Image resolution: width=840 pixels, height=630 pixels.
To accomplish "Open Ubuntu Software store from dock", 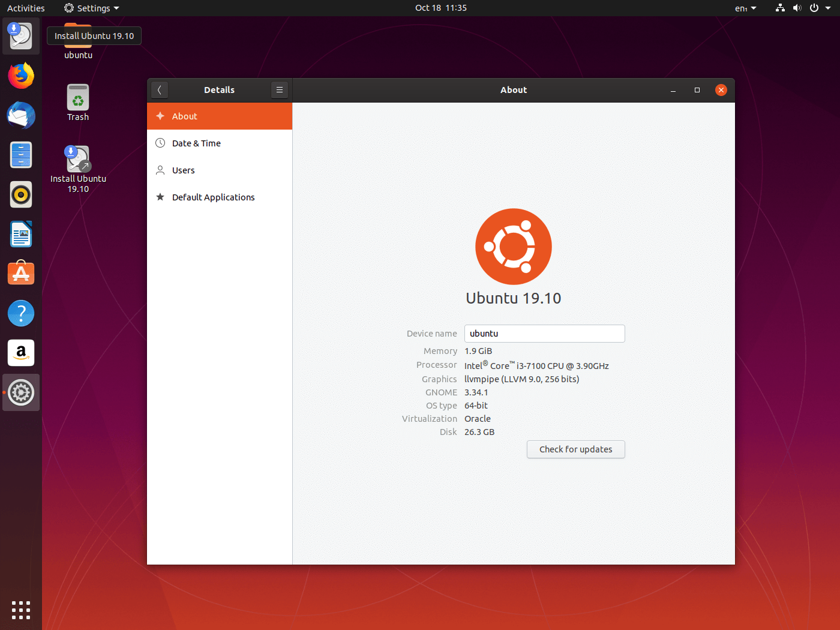I will click(x=21, y=274).
